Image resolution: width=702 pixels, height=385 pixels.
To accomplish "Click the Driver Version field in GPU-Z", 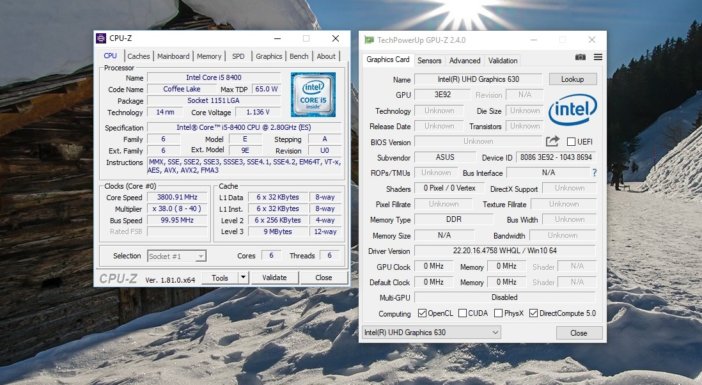I will click(505, 251).
